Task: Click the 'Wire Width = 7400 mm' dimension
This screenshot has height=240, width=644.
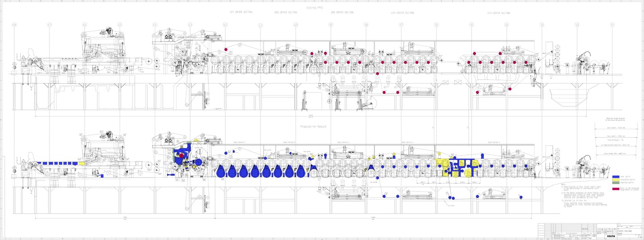Action: pyautogui.click(x=616, y=128)
